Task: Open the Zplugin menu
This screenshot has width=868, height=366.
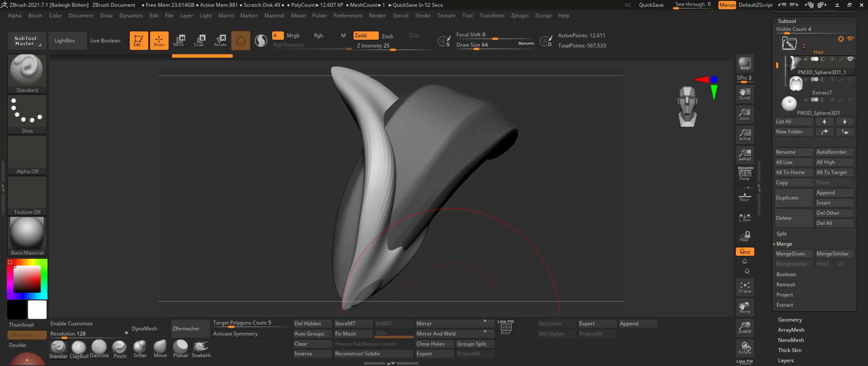Action: tap(520, 16)
